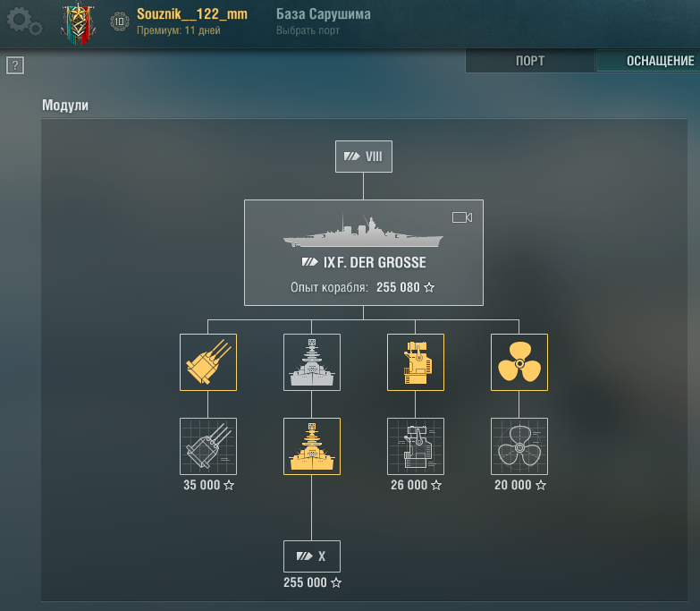
Task: Select the engine blueprint costing 20 000
Action: [519, 446]
